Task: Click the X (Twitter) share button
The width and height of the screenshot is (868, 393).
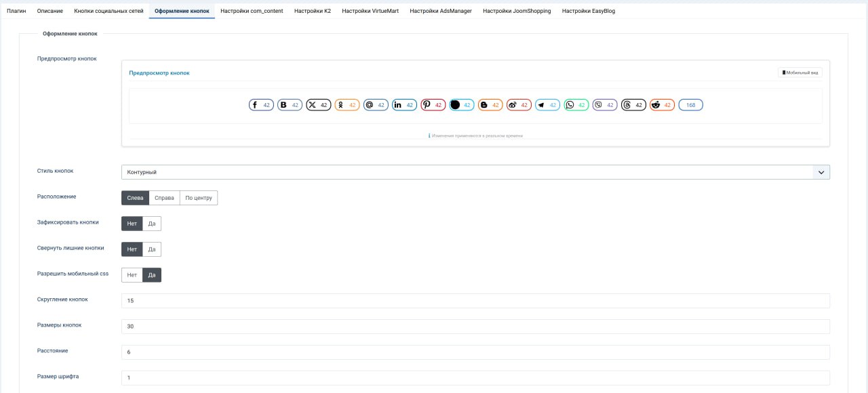Action: pyautogui.click(x=318, y=105)
